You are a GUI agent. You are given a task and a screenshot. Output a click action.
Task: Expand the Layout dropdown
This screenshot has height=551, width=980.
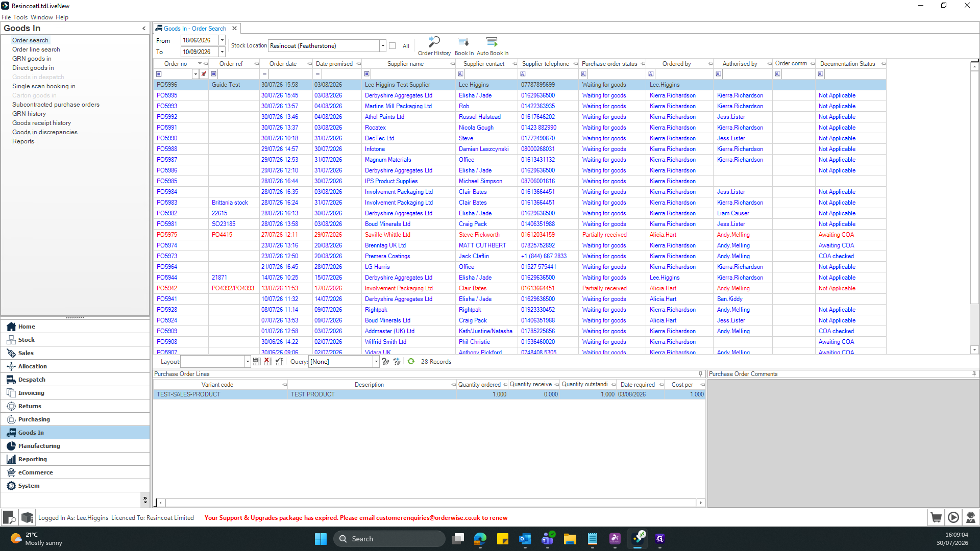[x=248, y=362]
